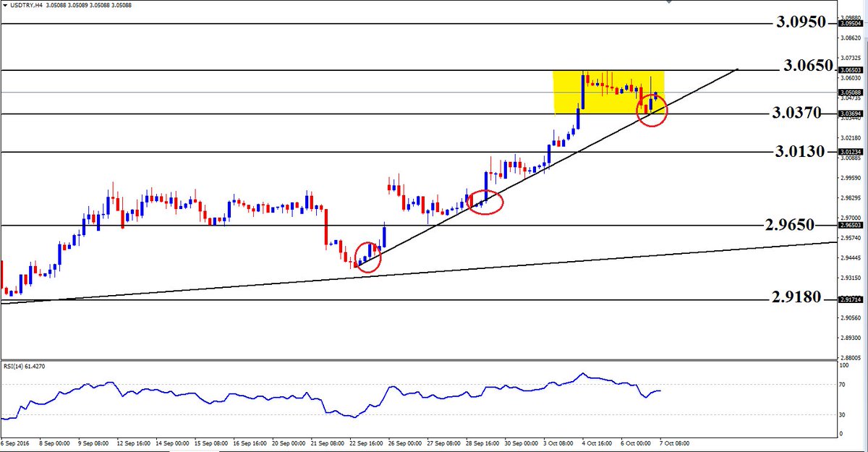Click the 3.06030 price scale value
Screen dimensions: 868x452
[851, 77]
